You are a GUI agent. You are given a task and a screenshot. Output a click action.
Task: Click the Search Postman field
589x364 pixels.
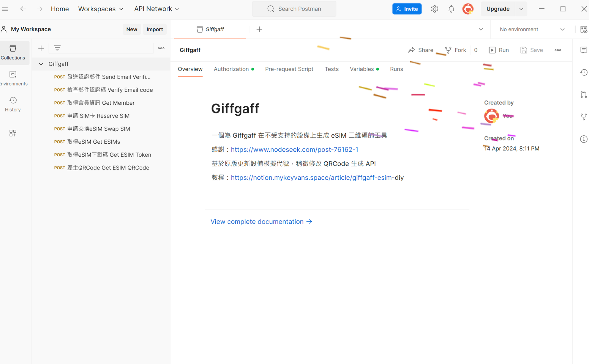tap(294, 9)
